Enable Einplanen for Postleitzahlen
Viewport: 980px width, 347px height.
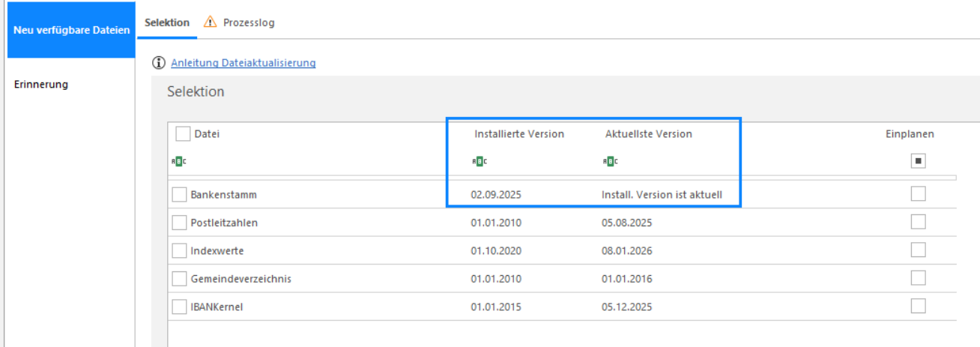point(919,222)
